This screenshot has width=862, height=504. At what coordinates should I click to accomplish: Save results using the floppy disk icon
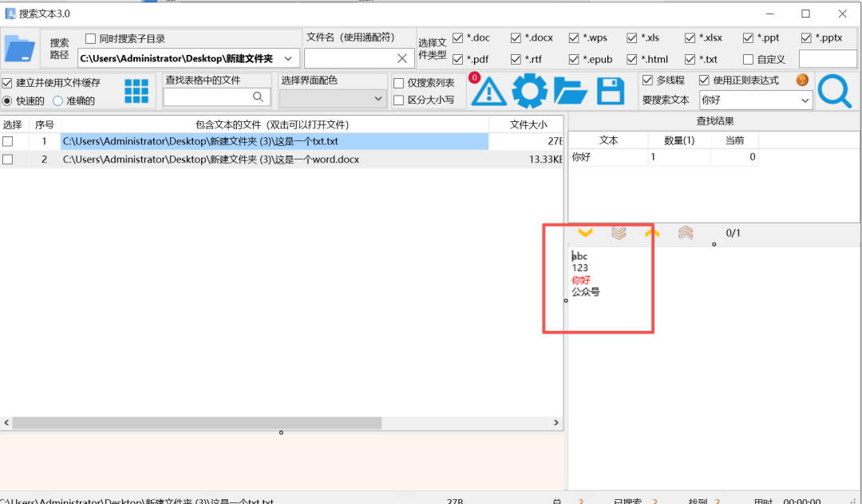(611, 90)
